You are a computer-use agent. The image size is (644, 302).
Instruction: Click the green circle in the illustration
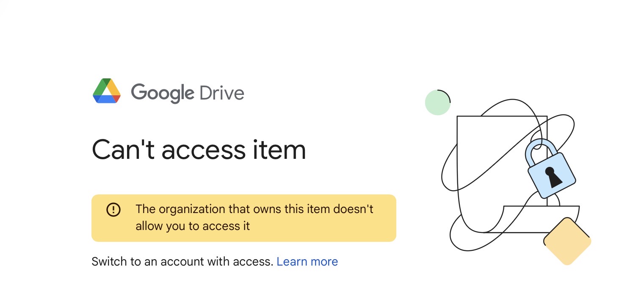point(437,103)
